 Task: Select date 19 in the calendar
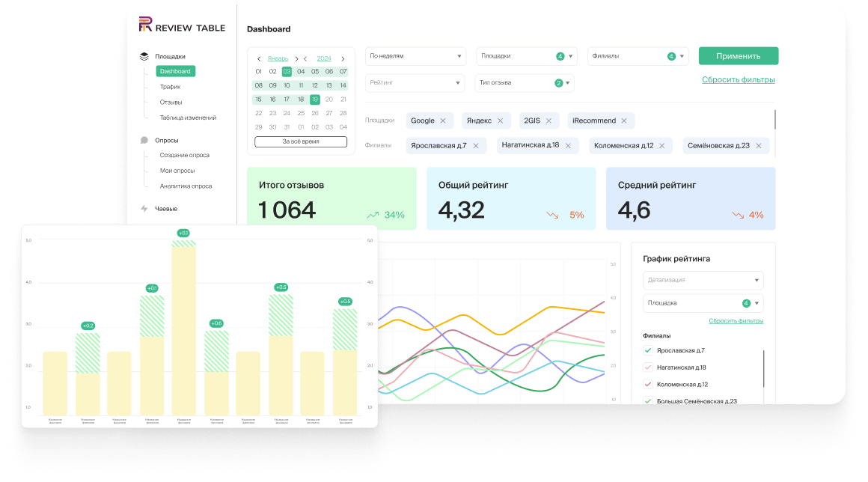click(315, 100)
